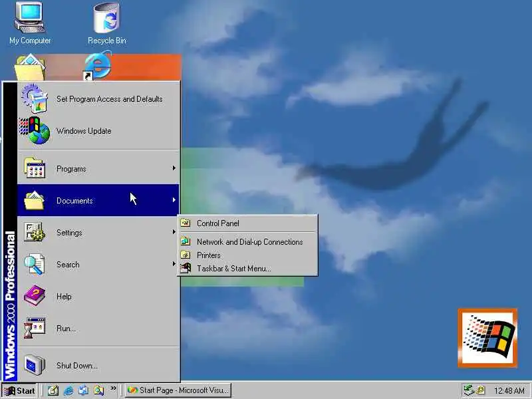This screenshot has height=399, width=532.
Task: Choose Documents in the Start menu
Action: (x=98, y=201)
